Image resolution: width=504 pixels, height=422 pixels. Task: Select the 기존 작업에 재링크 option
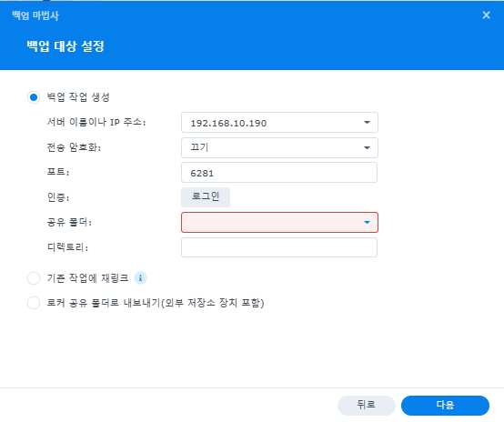click(34, 278)
